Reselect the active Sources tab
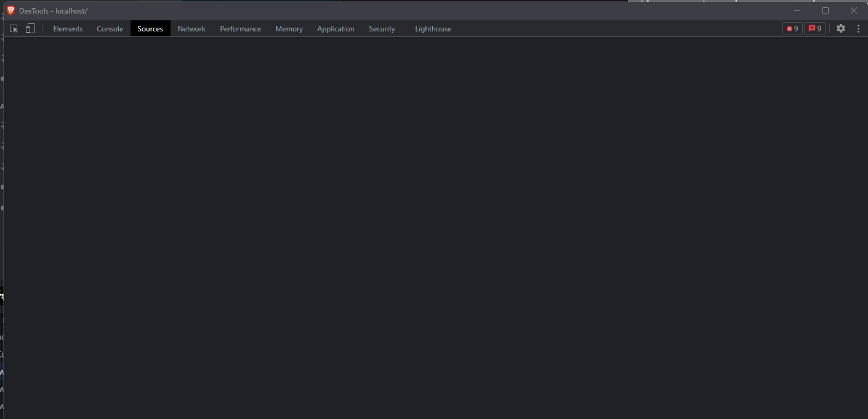Viewport: 868px width, 419px height. (x=150, y=28)
